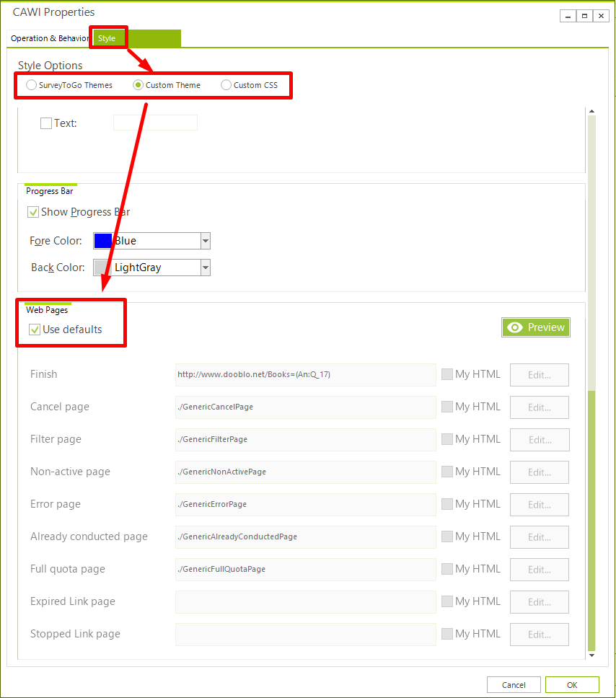Click Edit for Already conducted page
616x698 pixels.
540,537
